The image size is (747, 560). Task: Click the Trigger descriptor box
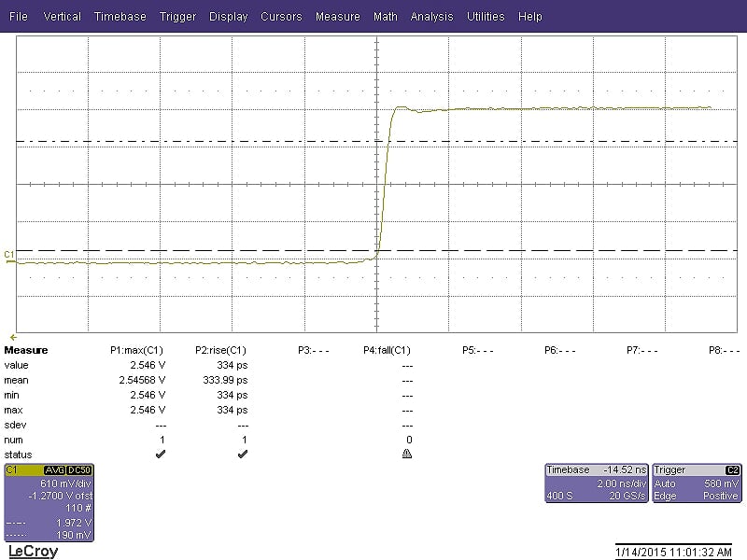697,483
